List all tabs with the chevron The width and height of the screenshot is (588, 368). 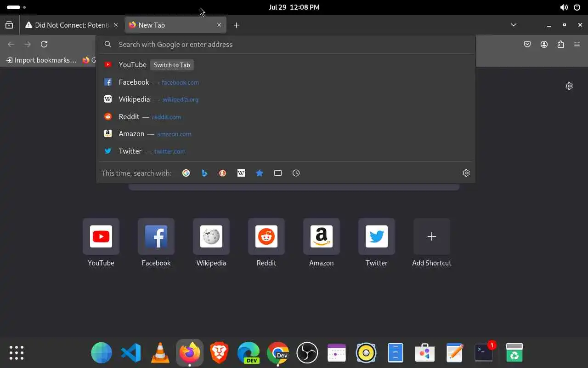pyautogui.click(x=514, y=25)
